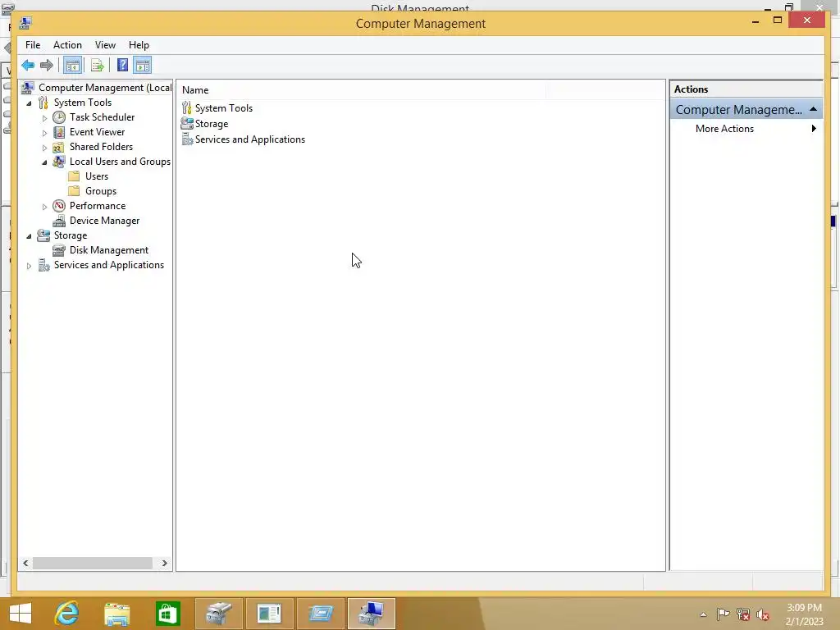Select Services and Applications in center list

pos(250,139)
